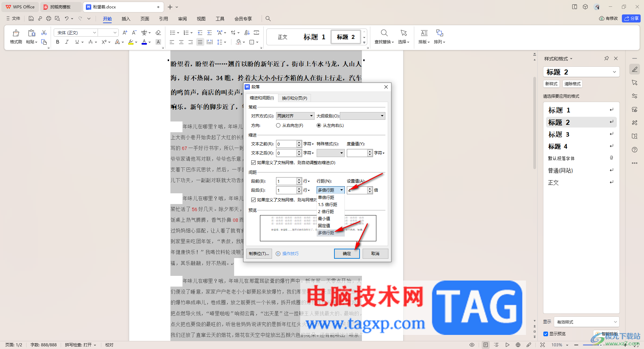Click the Select arrow tool

(x=404, y=33)
